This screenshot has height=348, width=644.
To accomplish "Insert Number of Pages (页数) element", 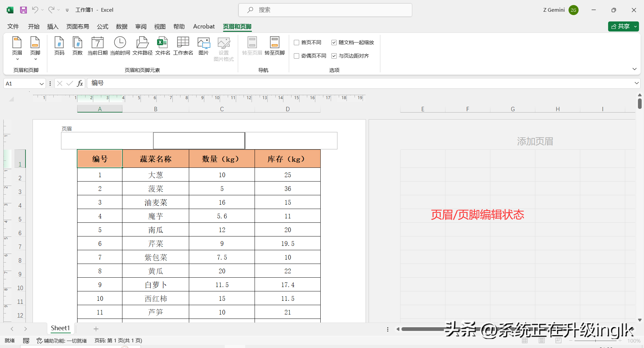I will pos(77,46).
